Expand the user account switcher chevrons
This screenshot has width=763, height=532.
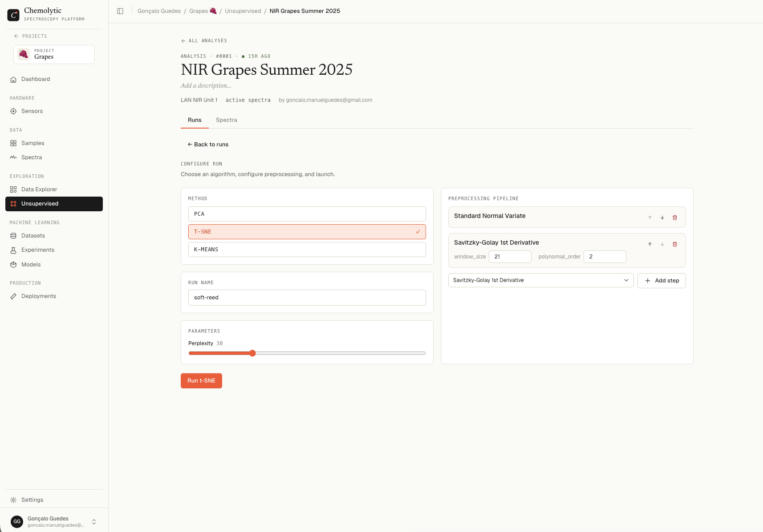click(94, 522)
